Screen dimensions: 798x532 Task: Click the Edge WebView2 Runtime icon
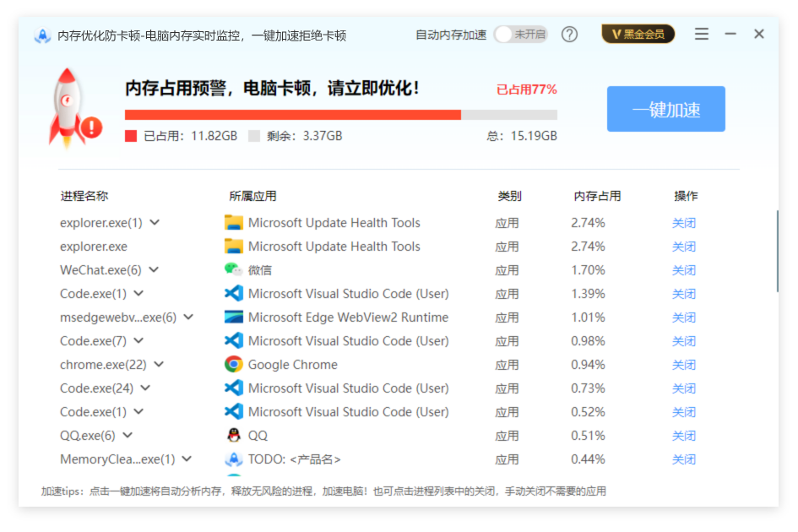pyautogui.click(x=234, y=318)
